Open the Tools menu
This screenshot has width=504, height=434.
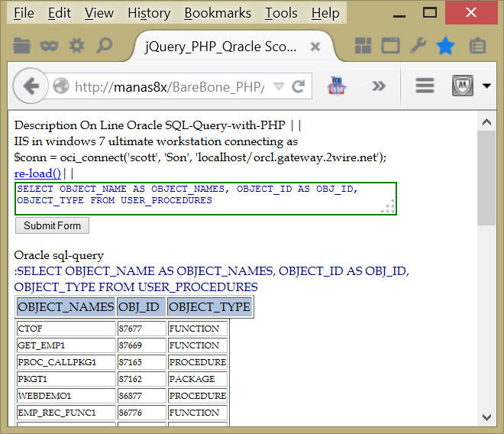(281, 13)
